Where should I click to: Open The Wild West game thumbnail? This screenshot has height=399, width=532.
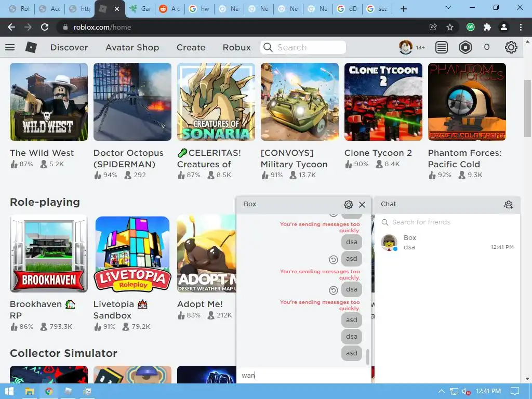click(49, 102)
